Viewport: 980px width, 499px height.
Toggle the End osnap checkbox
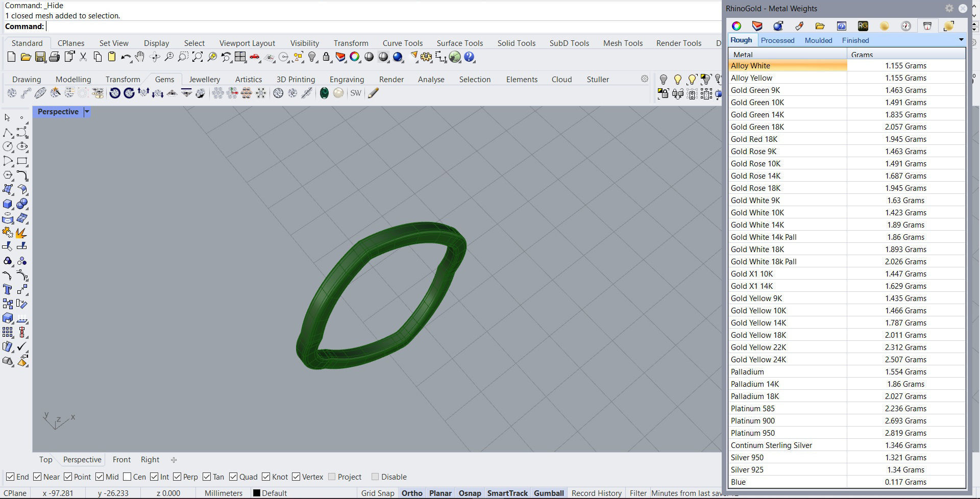(10, 477)
